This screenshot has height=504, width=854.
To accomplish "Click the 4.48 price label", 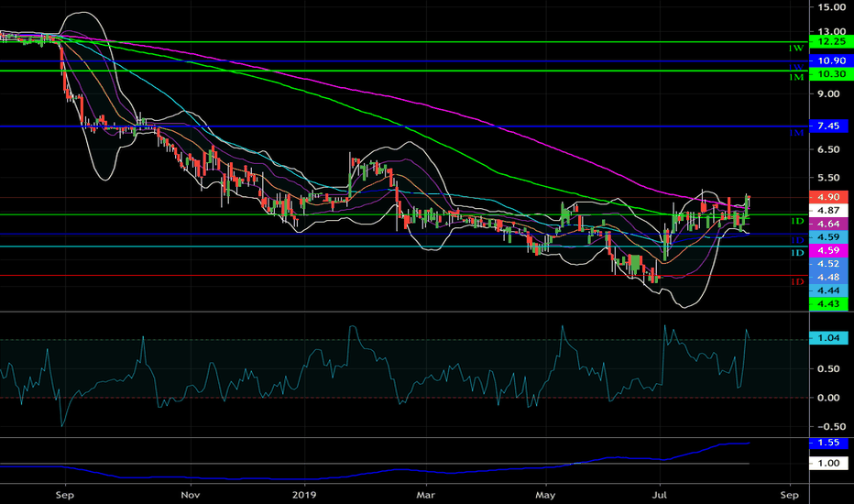I will (828, 278).
